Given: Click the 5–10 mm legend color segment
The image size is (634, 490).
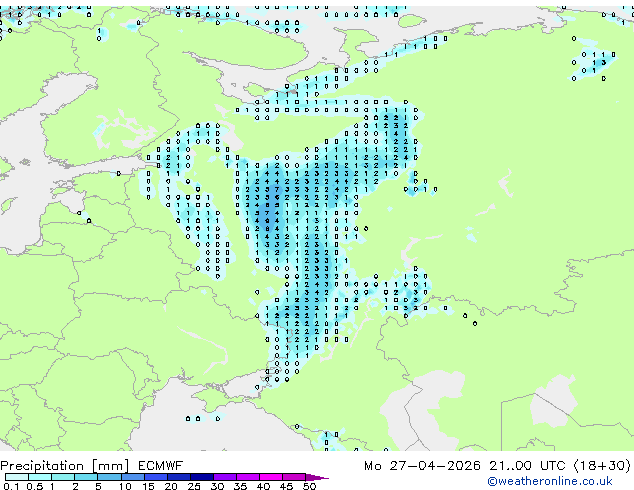Looking at the screenshot, I should click(109, 477).
